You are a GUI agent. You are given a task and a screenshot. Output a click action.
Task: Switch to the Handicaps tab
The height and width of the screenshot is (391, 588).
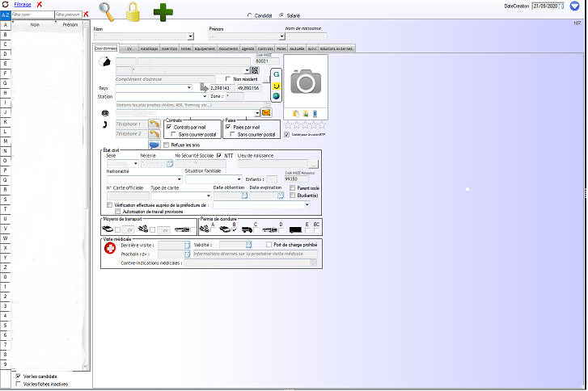(x=149, y=48)
